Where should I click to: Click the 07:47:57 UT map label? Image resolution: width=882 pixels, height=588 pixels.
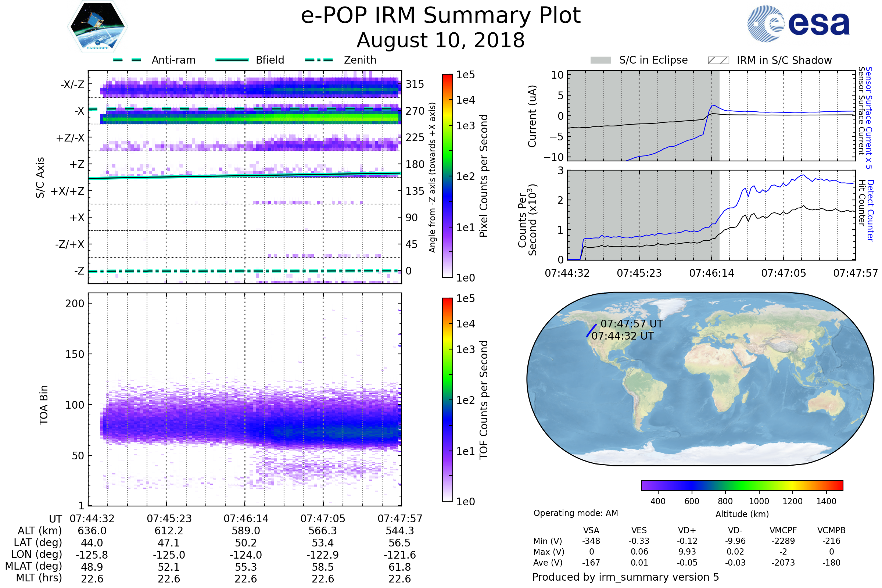(631, 324)
